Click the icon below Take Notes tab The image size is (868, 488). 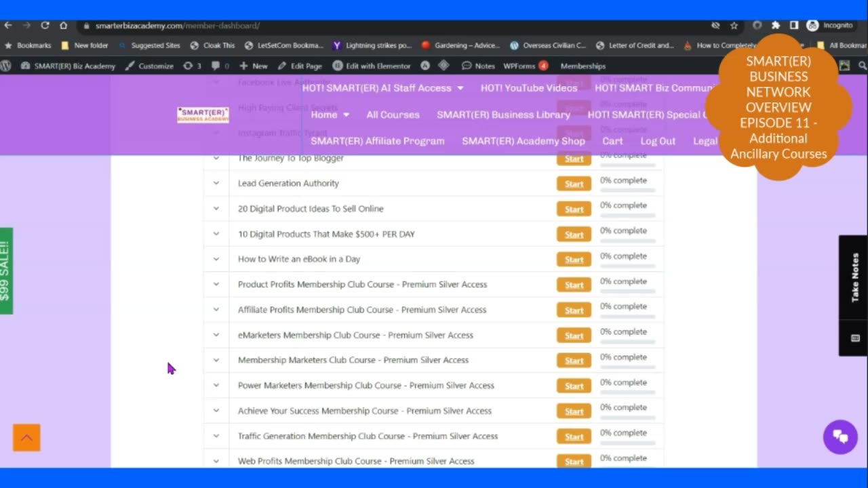click(x=855, y=338)
